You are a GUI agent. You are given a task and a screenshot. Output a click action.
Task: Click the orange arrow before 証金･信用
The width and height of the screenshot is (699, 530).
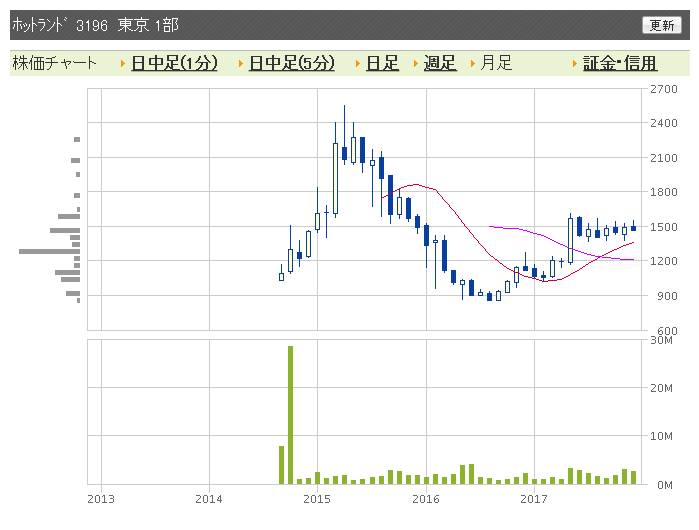pos(575,64)
